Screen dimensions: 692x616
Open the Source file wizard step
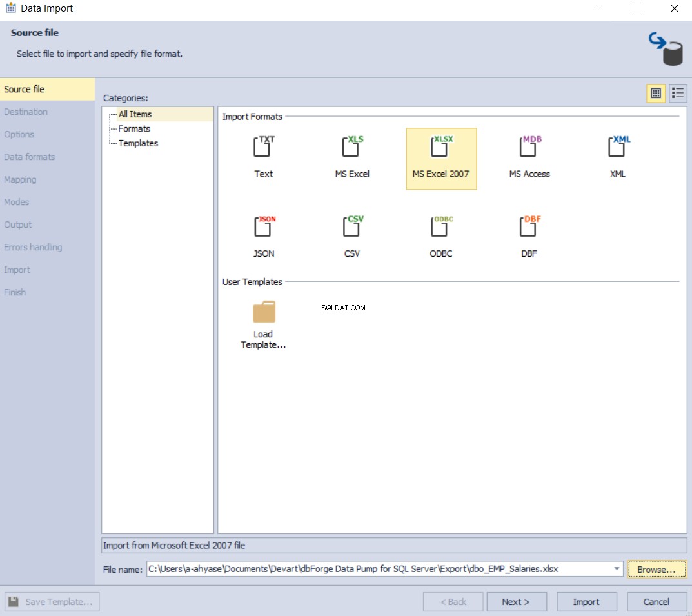(47, 89)
